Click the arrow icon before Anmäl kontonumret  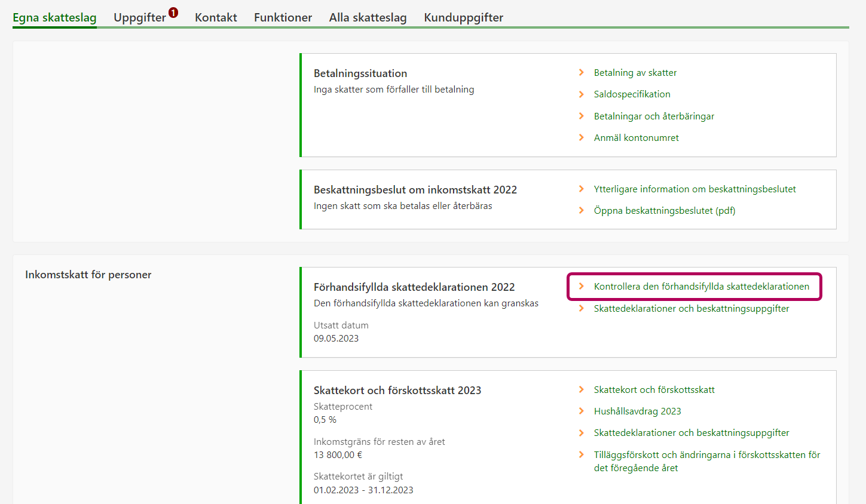[x=582, y=138]
